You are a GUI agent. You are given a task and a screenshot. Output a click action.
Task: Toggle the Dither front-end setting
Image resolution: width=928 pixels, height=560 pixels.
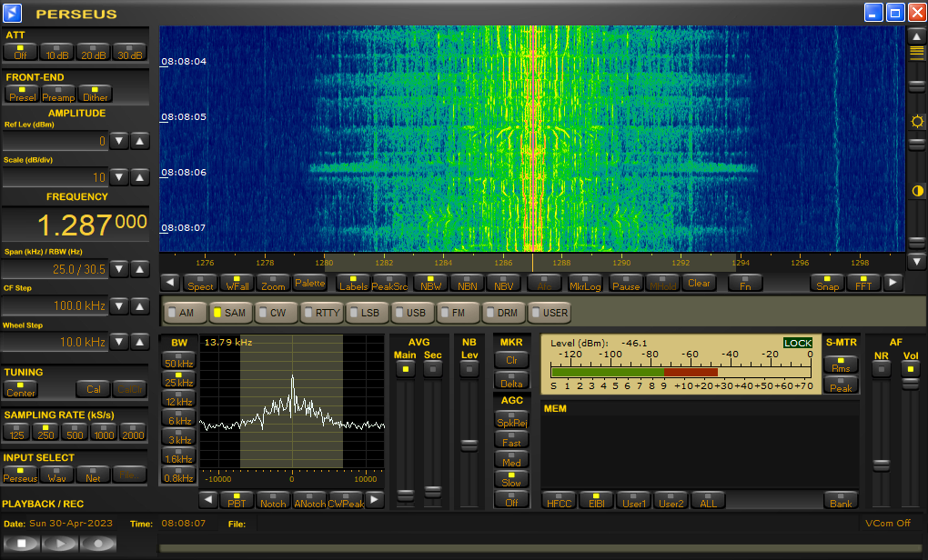[95, 94]
